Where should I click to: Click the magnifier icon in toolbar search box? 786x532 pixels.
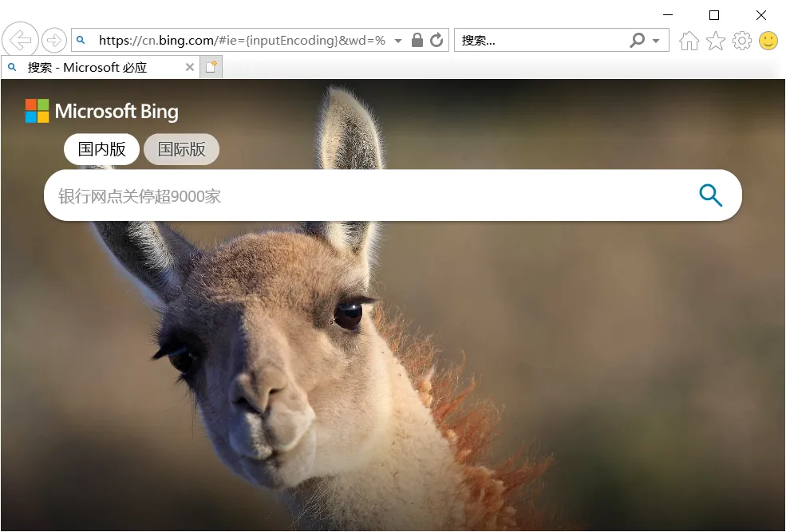[x=637, y=40]
